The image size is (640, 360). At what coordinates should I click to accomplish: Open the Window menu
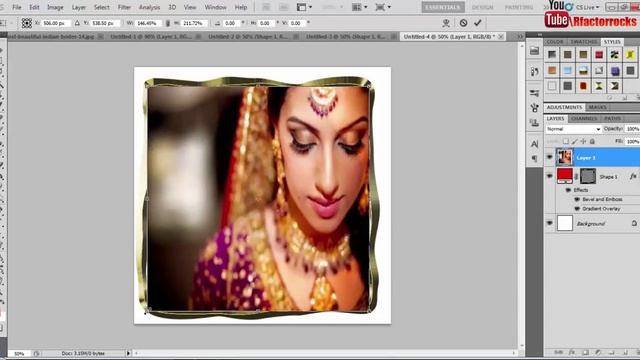pos(216,7)
